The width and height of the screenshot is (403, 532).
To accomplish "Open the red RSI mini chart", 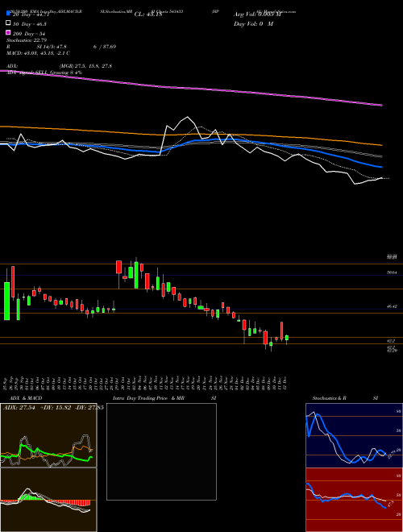I will (354, 500).
